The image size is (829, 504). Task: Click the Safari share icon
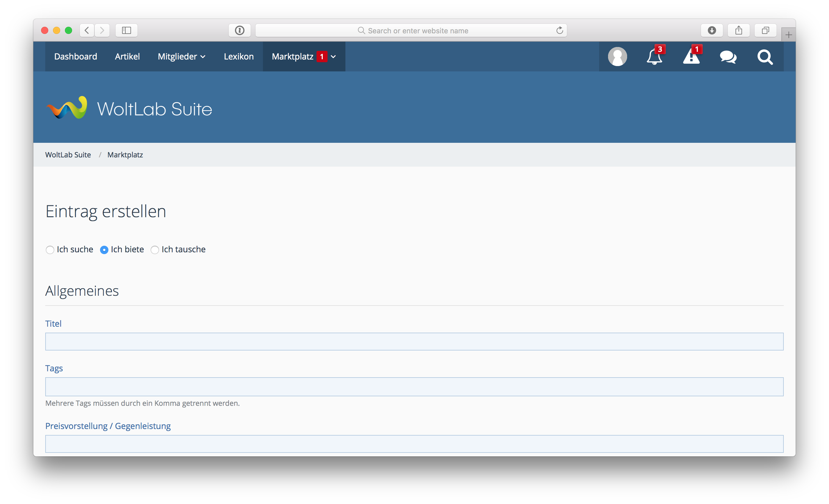738,31
